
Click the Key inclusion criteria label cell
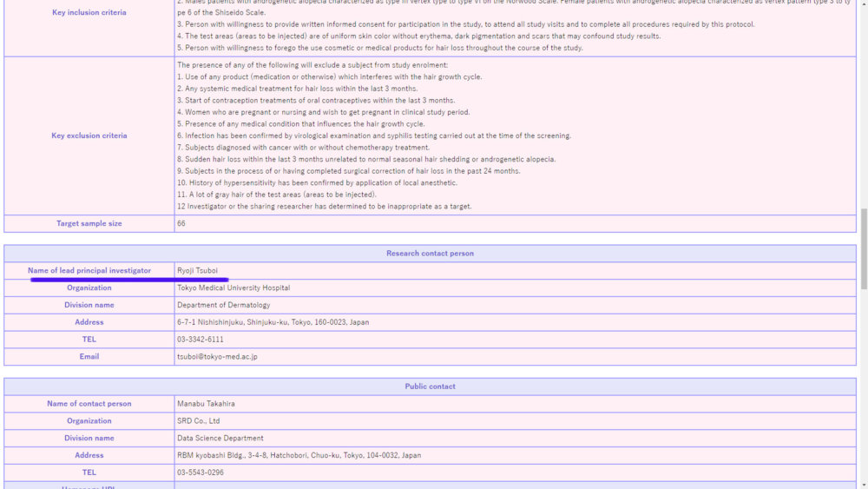pos(89,12)
